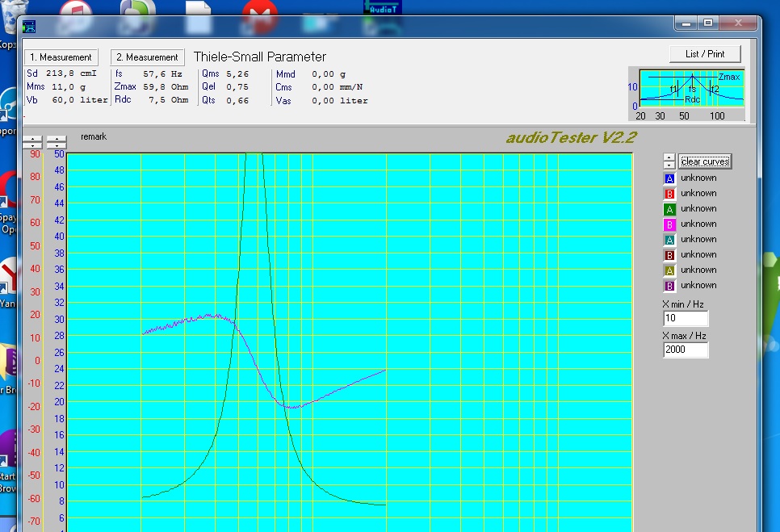Click the X max / Hz input field
Screen dimensions: 780x532
pyautogui.click(x=686, y=350)
